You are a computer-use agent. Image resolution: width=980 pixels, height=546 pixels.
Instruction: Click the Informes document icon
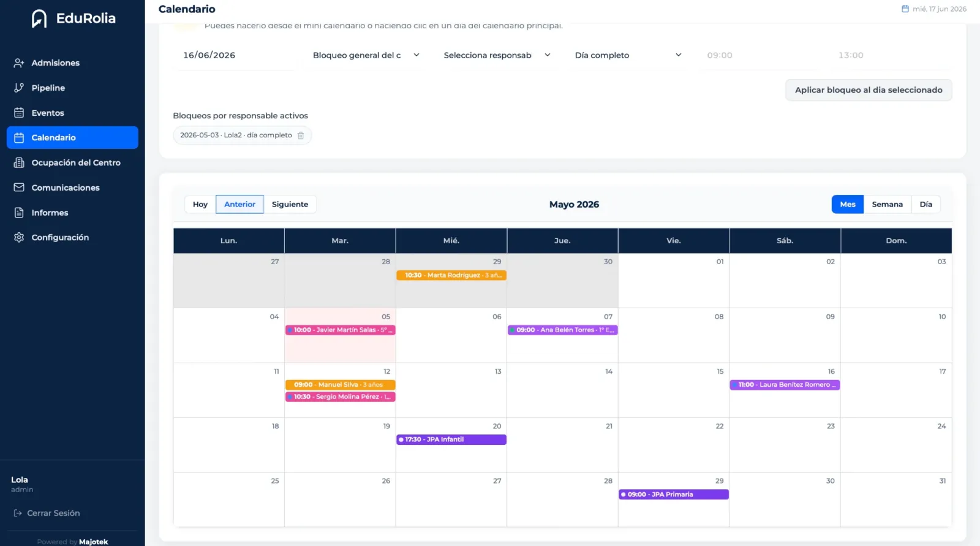pos(19,213)
